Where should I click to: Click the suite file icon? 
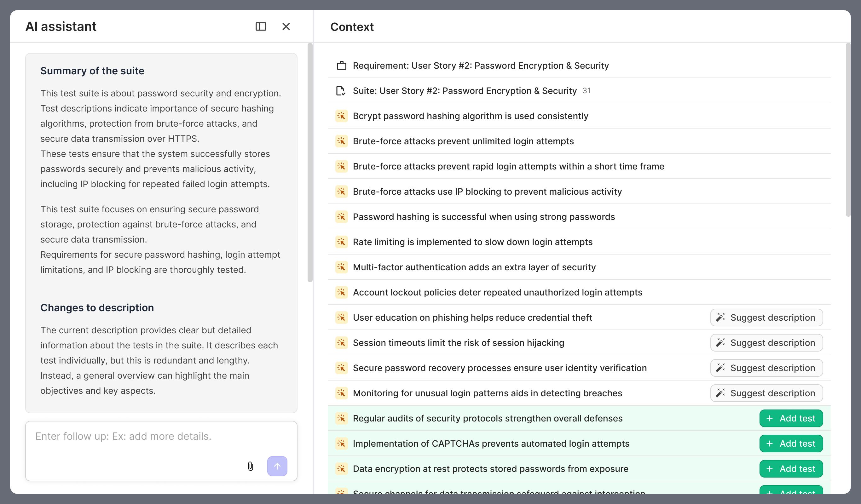click(x=341, y=91)
